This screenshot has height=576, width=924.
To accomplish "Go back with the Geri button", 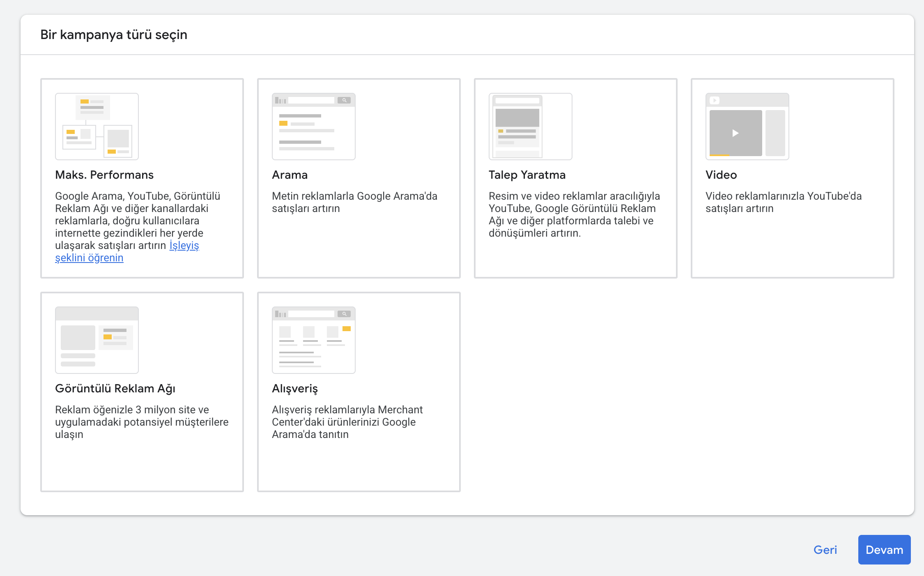I will (825, 550).
